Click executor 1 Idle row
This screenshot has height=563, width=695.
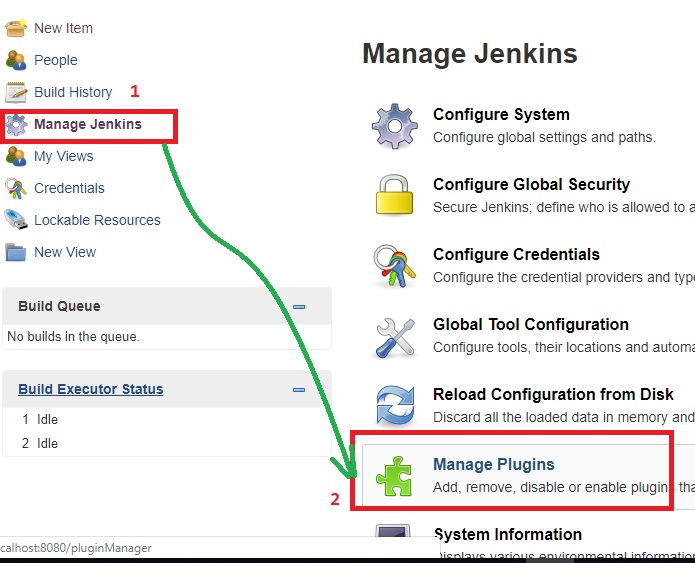tap(40, 419)
